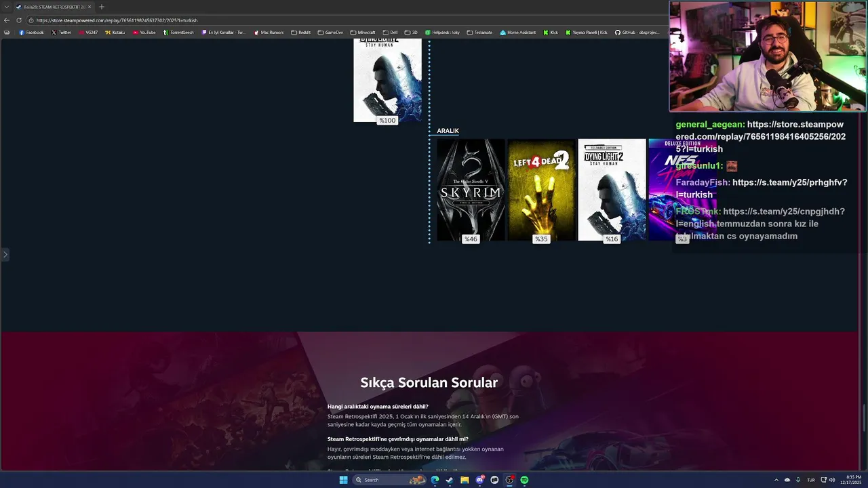The height and width of the screenshot is (488, 868).
Task: Open the Dying Light 2 cover marked %100
Action: point(387,80)
